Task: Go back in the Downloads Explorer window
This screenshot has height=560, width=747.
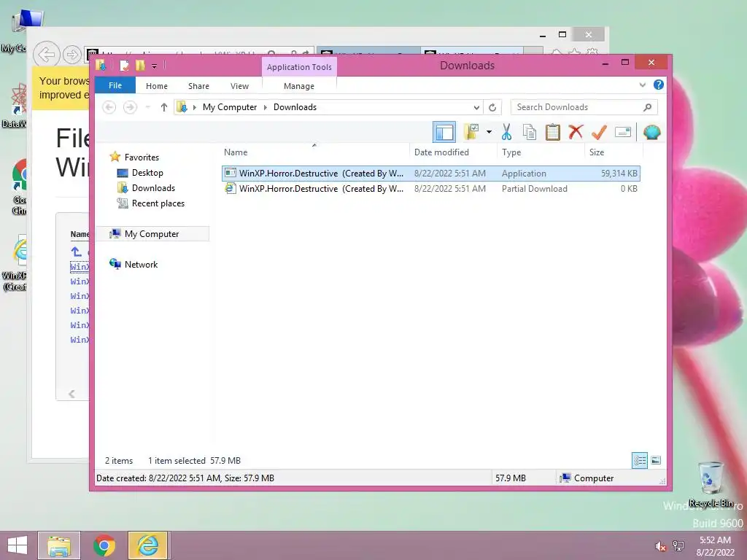Action: pos(109,107)
